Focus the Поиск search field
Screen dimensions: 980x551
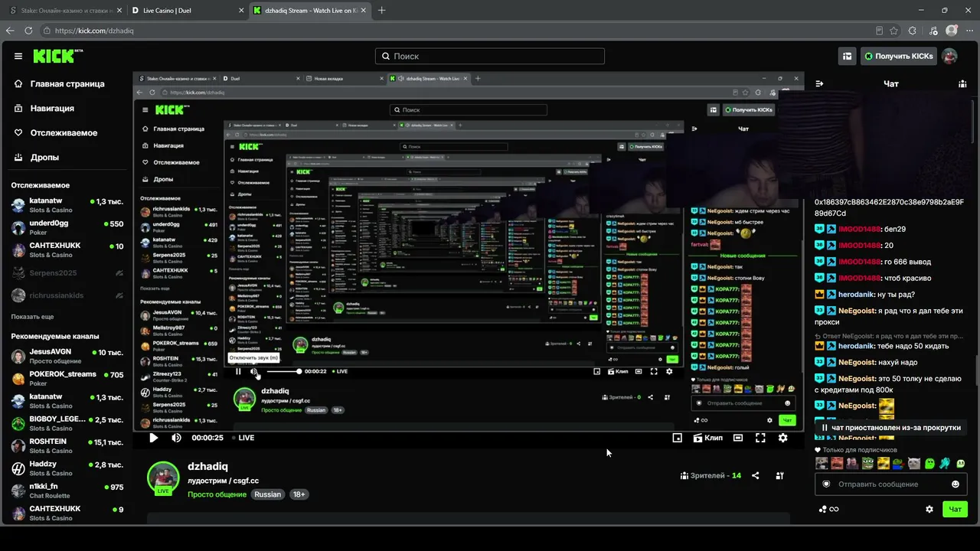tap(490, 56)
